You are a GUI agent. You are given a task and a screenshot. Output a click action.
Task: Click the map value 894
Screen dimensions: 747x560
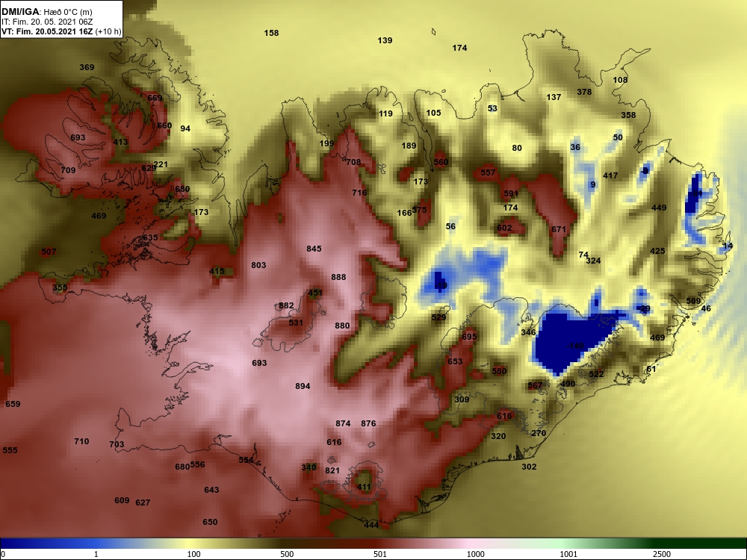(303, 386)
